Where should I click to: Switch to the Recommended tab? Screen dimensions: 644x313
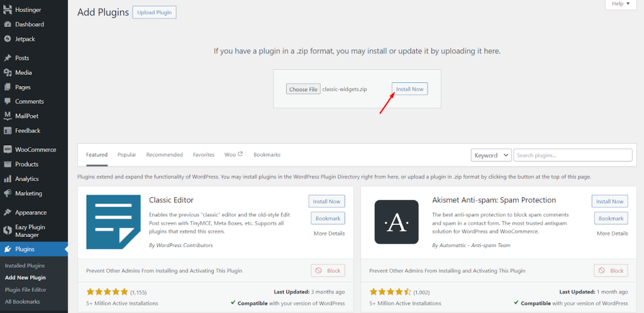[164, 155]
